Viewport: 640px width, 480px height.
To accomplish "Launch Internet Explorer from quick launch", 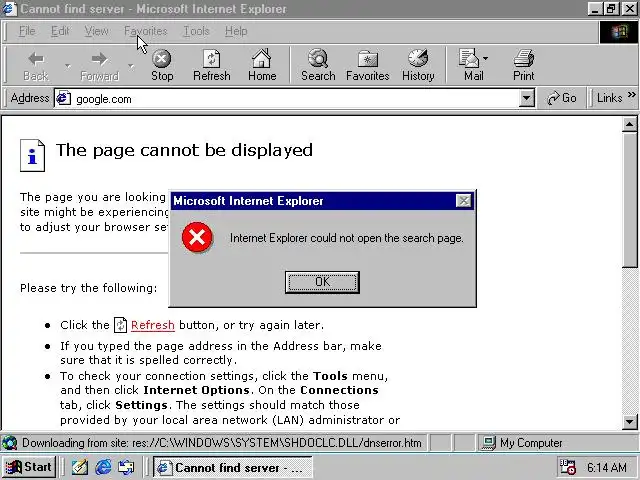I will tap(103, 467).
